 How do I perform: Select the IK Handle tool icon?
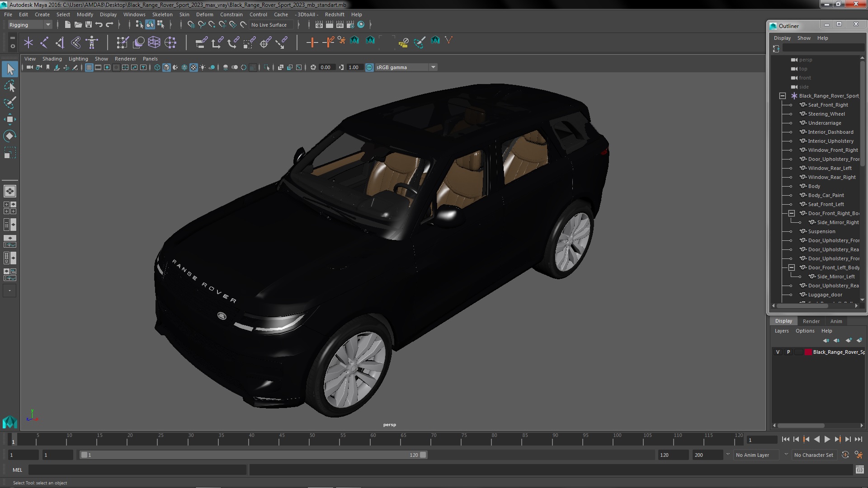60,42
